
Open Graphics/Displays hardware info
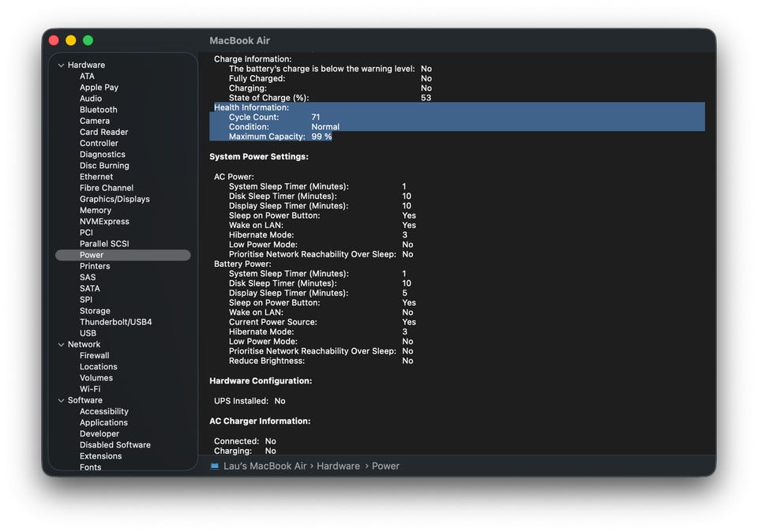[x=114, y=199]
